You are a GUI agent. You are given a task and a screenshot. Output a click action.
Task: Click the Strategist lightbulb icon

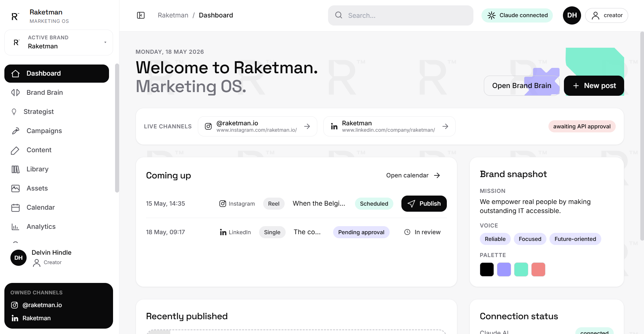coord(14,112)
